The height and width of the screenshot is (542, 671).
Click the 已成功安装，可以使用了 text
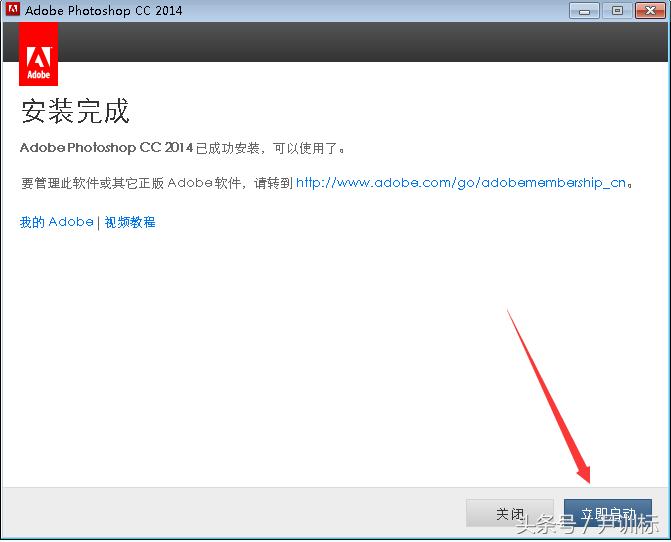pos(270,148)
